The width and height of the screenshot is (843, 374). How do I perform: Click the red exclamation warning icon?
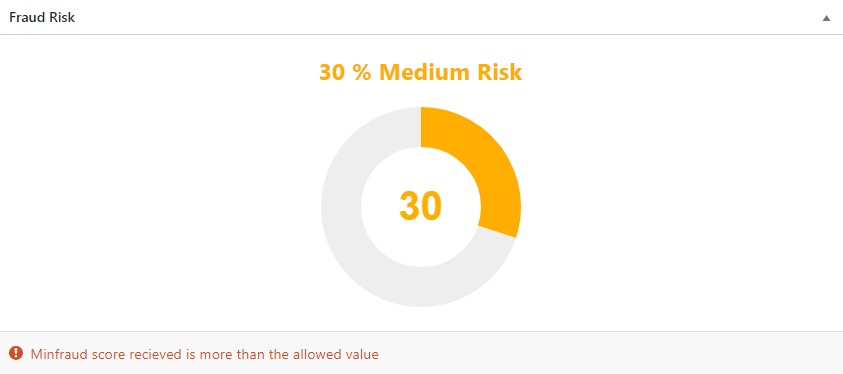[16, 353]
